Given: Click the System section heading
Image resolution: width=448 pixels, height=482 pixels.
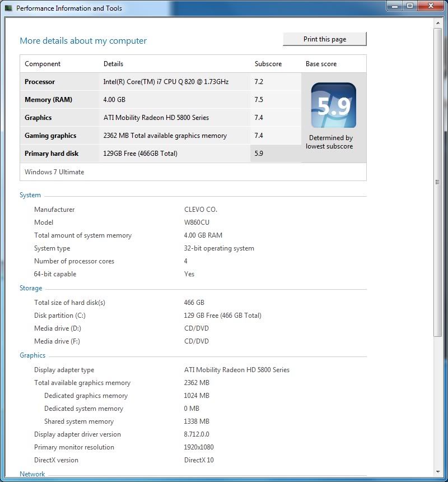Looking at the screenshot, I should [x=30, y=195].
